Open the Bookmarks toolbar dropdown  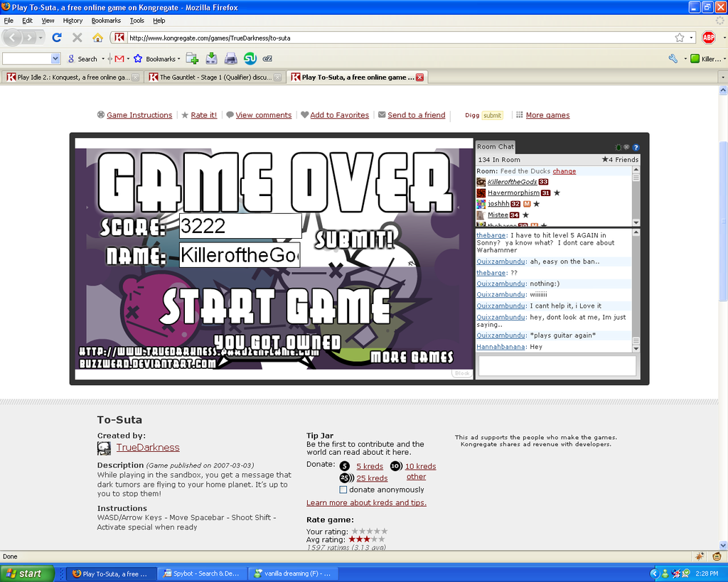[x=157, y=59]
